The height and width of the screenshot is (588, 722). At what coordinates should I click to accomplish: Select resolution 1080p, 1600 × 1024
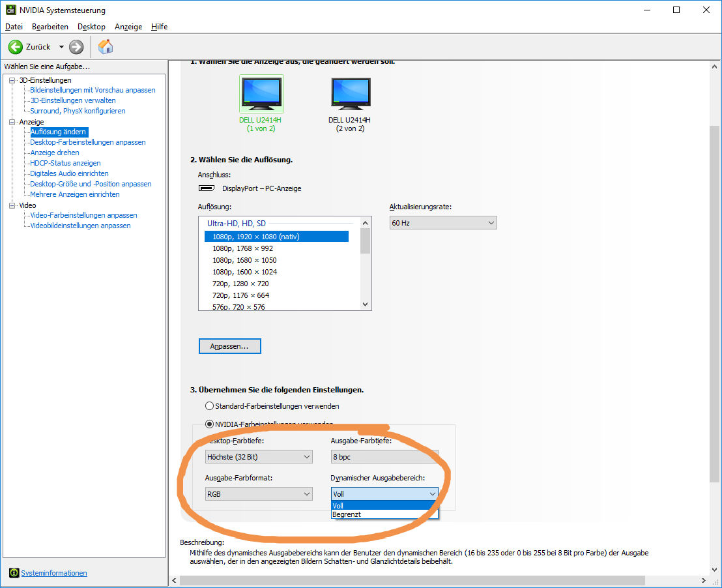pos(276,272)
